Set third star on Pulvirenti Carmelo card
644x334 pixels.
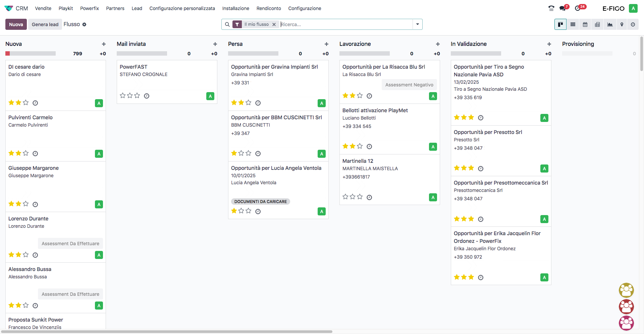coord(26,153)
